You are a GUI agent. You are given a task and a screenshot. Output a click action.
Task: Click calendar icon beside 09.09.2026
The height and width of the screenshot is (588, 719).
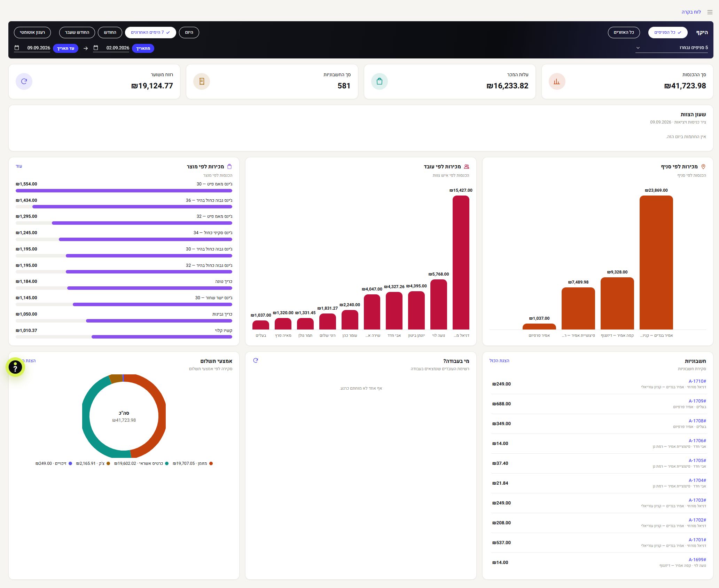point(17,48)
